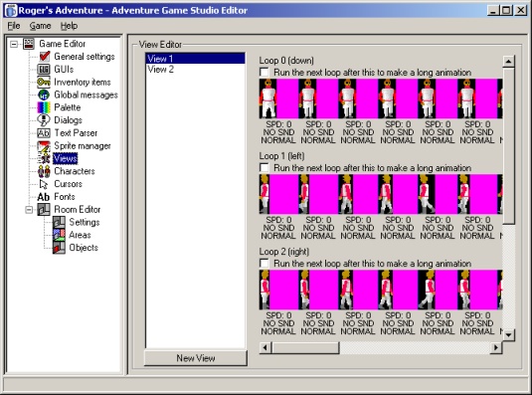
Task: Select the Inventory items key icon
Action: [x=44, y=83]
